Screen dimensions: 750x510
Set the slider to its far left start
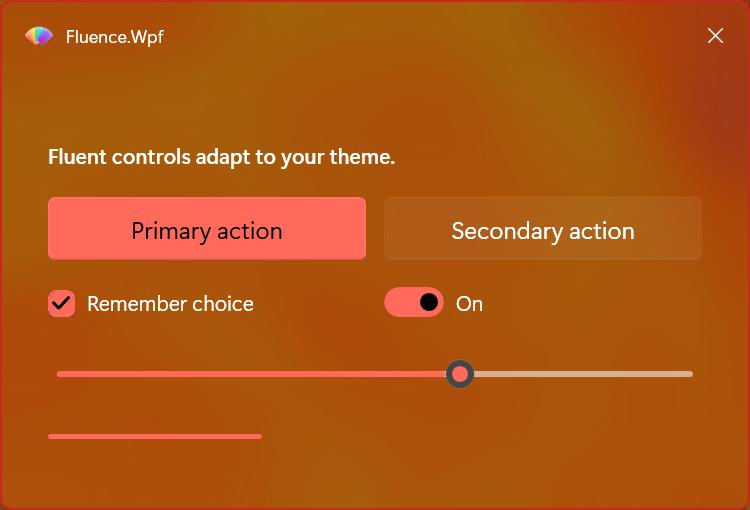[x=58, y=374]
